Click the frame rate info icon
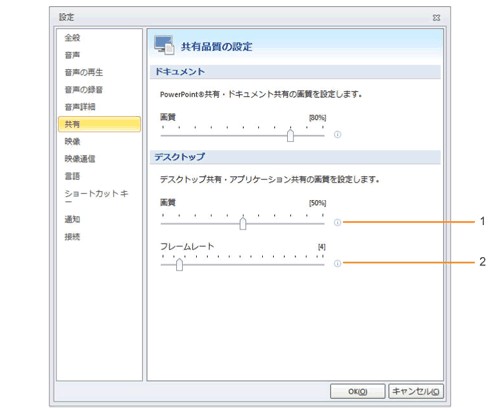Viewport: 500px width, 411px height. point(337,264)
